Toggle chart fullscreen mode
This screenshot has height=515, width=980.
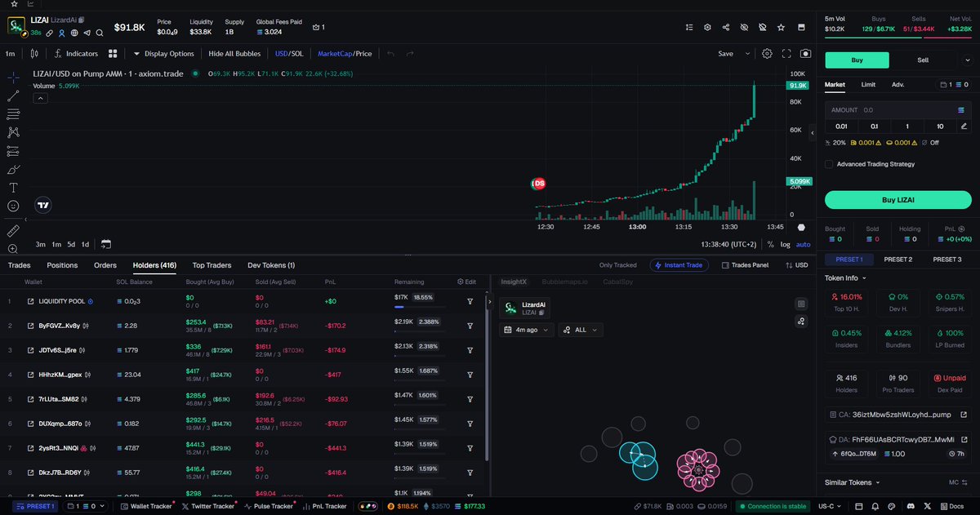(786, 54)
